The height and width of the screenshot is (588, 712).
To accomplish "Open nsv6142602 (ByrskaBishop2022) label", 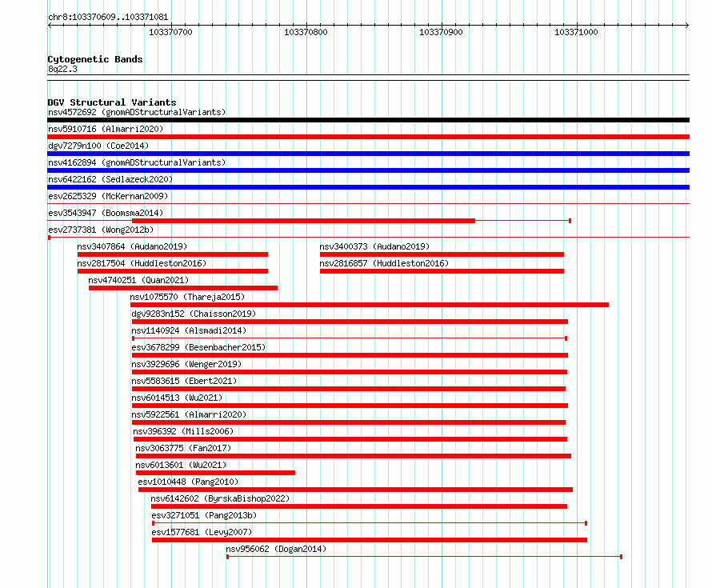I will click(220, 498).
